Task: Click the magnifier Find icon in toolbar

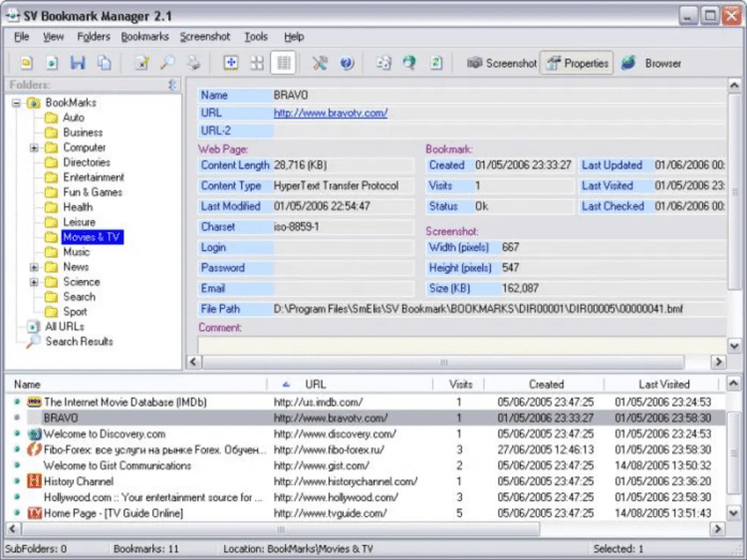Action: click(167, 63)
